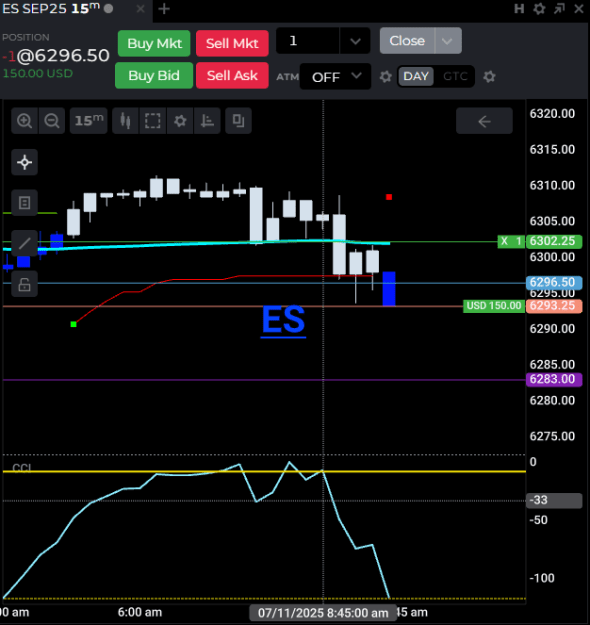Click the left arrow button on chart

pos(484,121)
